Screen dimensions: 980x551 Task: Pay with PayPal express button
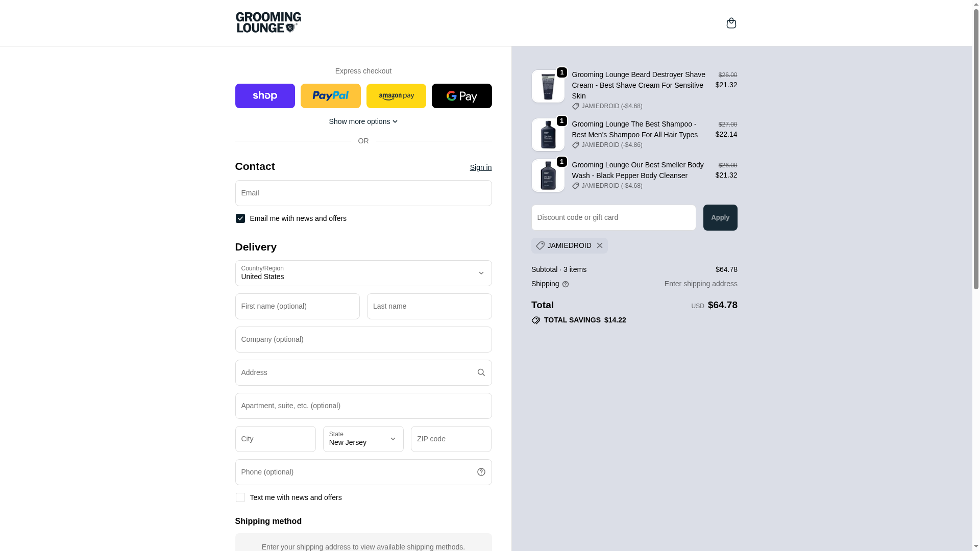point(330,96)
